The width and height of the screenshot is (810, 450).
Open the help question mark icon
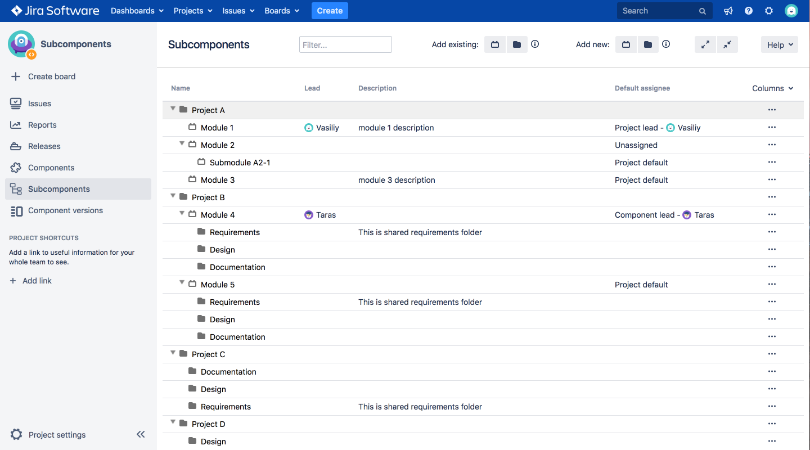pos(749,11)
